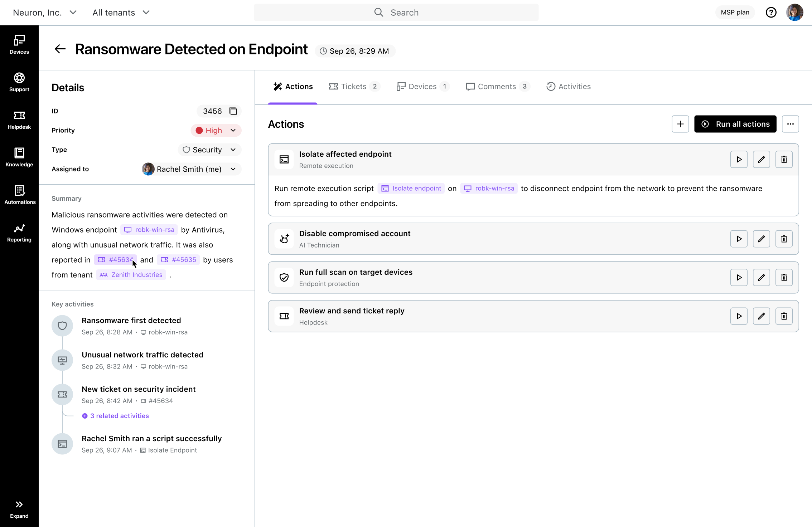This screenshot has height=527, width=812.
Task: Delete the Review and send ticket reply action
Action: [x=784, y=316]
